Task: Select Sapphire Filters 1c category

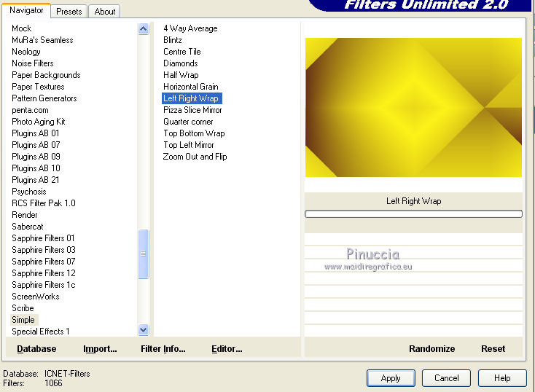Action: click(43, 285)
